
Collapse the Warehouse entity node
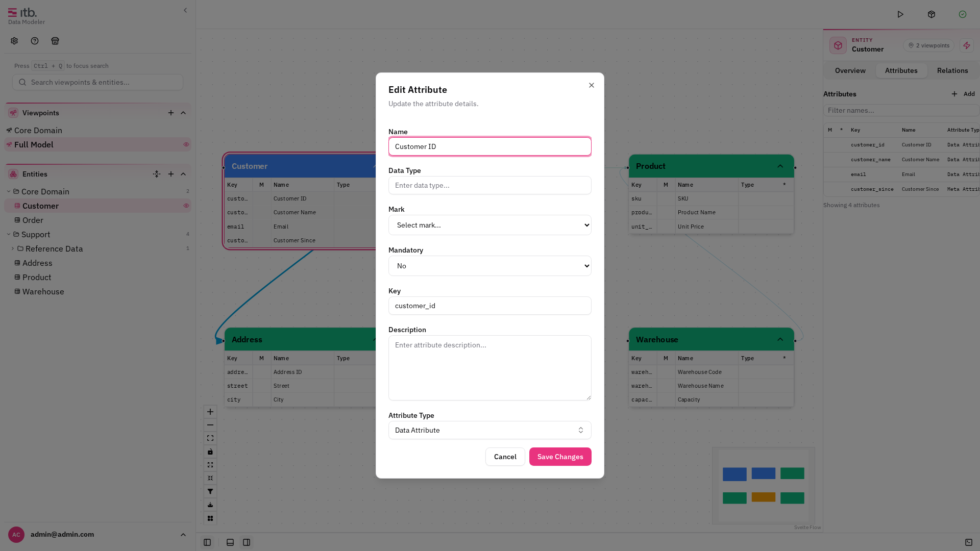tap(780, 339)
